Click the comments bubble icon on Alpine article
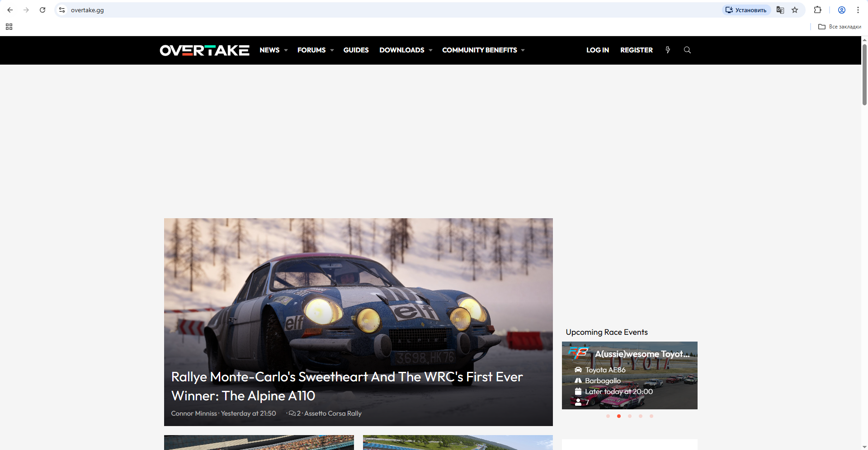868x450 pixels. point(292,413)
